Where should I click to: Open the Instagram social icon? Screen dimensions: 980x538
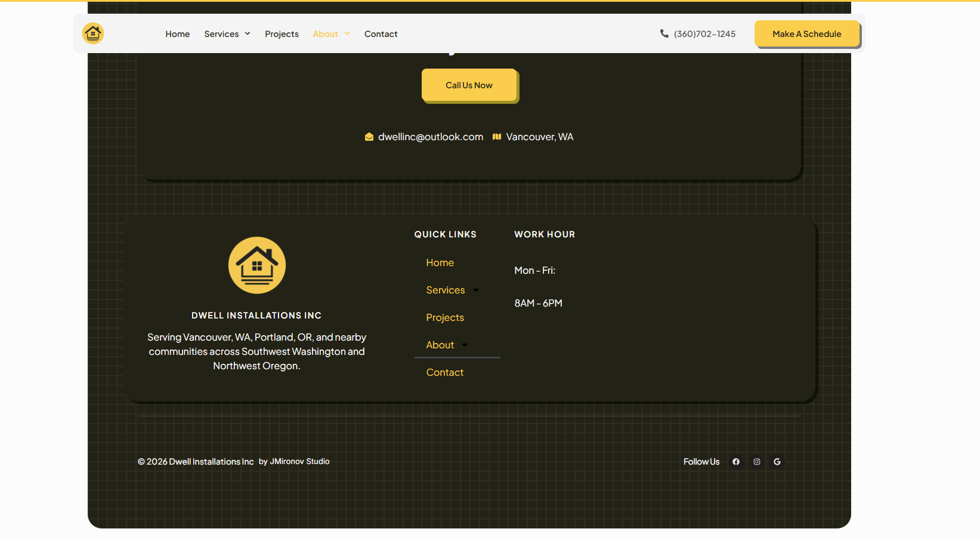pyautogui.click(x=757, y=462)
